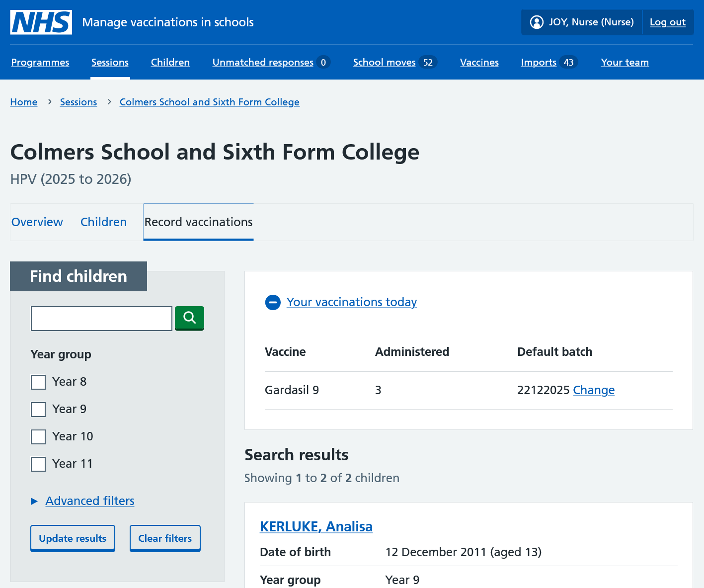Click the Update results button

(x=73, y=538)
